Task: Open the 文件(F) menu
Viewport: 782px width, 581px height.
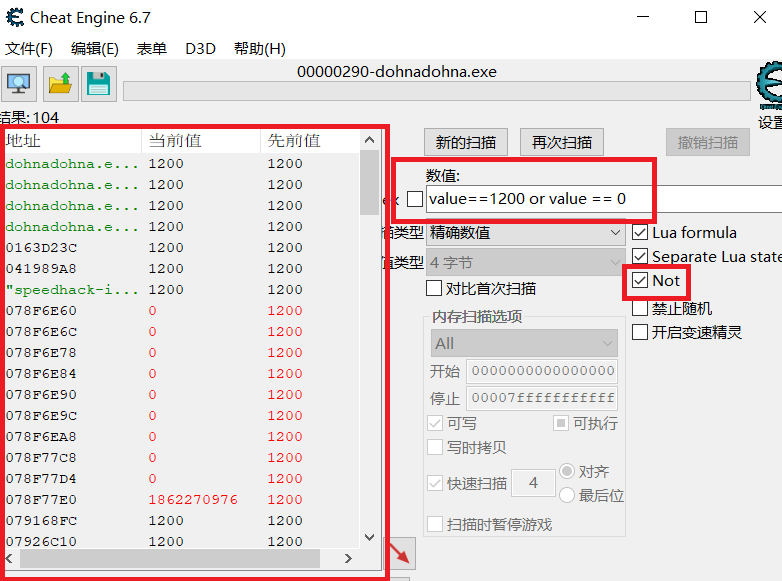Action: pos(29,49)
